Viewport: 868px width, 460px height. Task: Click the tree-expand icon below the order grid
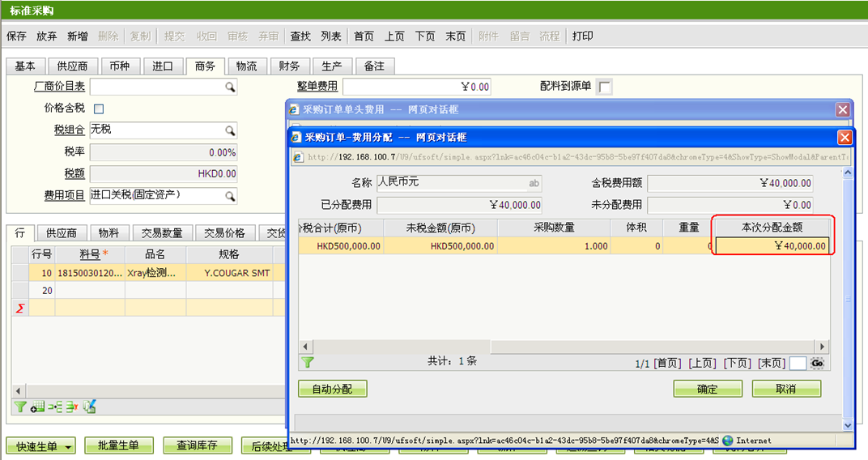55,407
